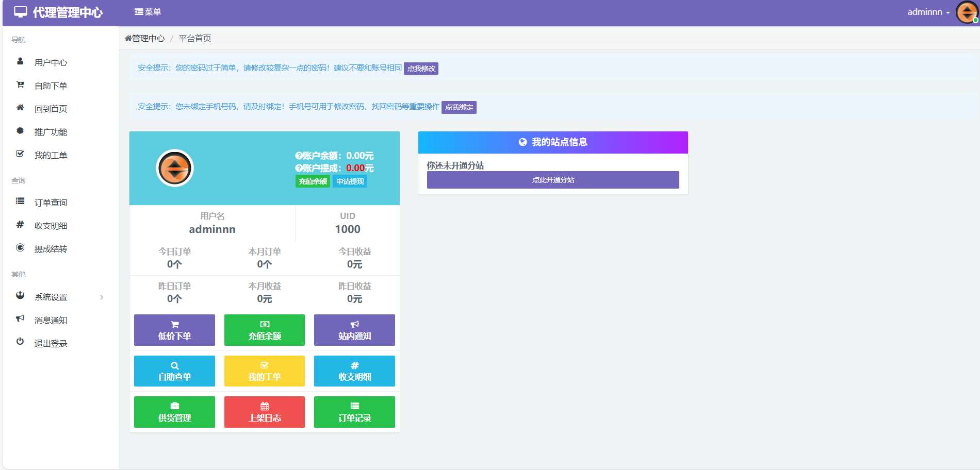Click the megaphone icon beside 消息通知
The height and width of the screenshot is (470, 980).
coord(20,318)
